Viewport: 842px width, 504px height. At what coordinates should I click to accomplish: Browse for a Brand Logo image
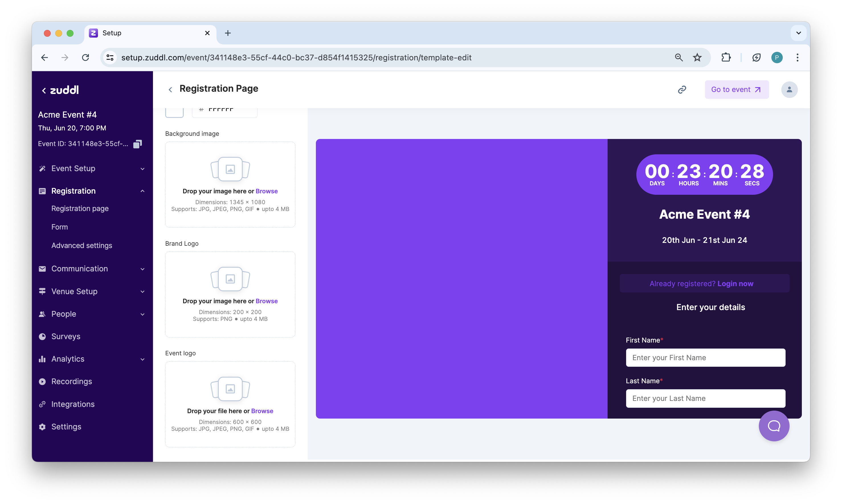tap(266, 301)
